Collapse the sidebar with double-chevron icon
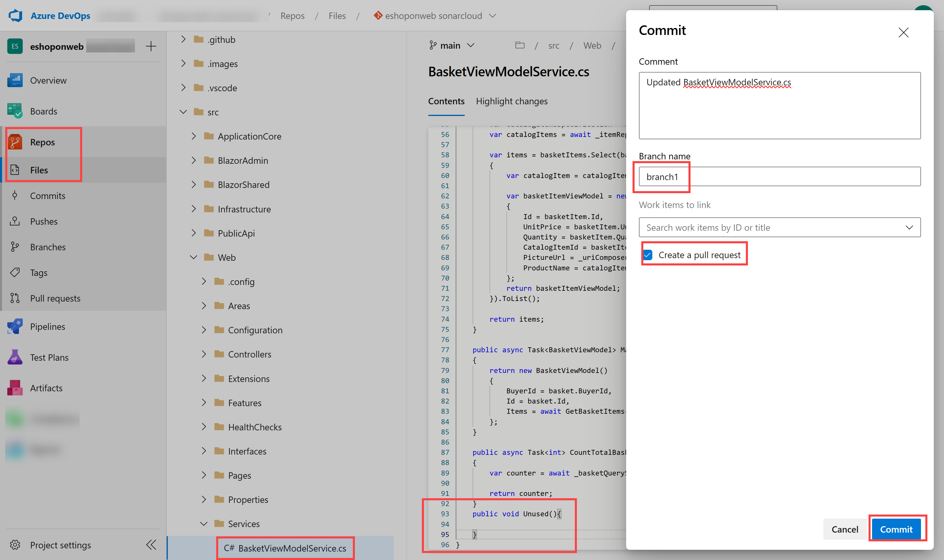Image resolution: width=944 pixels, height=560 pixels. click(x=151, y=545)
